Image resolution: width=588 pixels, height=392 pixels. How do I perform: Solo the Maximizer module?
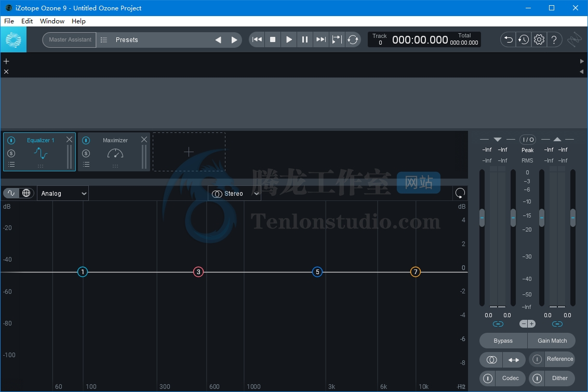pyautogui.click(x=86, y=153)
